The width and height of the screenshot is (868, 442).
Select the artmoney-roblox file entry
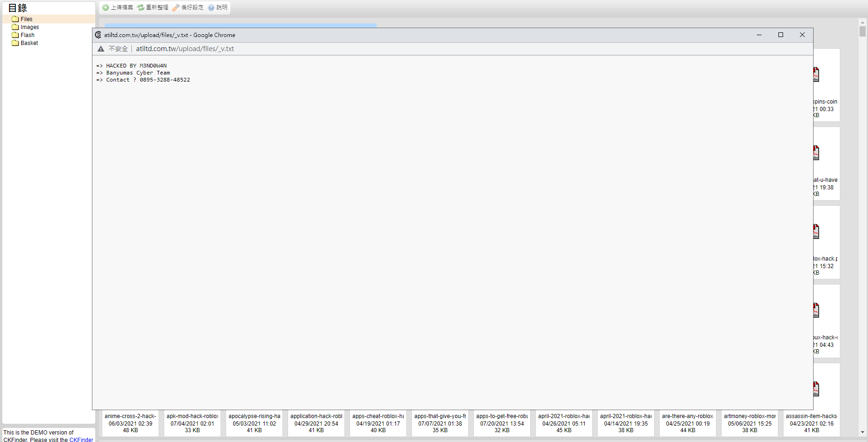(750, 423)
